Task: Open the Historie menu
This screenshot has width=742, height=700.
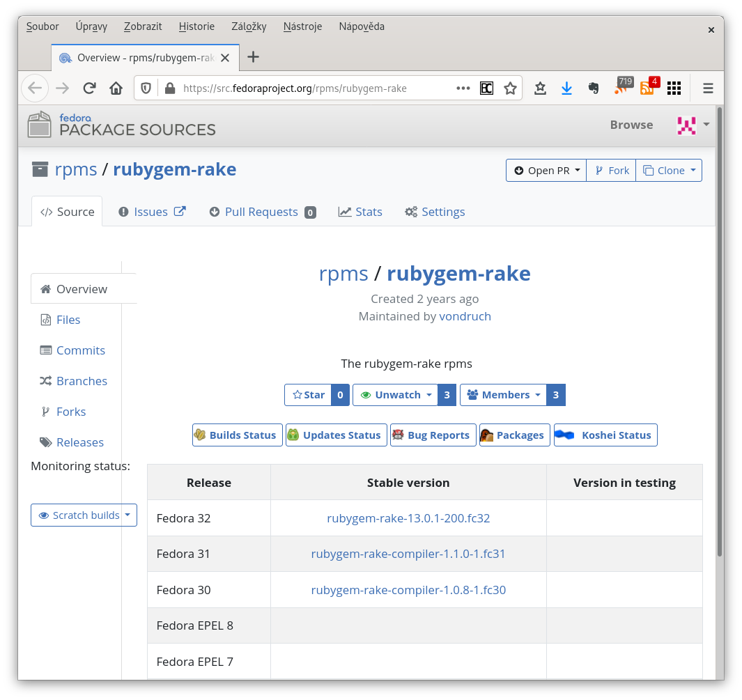Action: 196,26
